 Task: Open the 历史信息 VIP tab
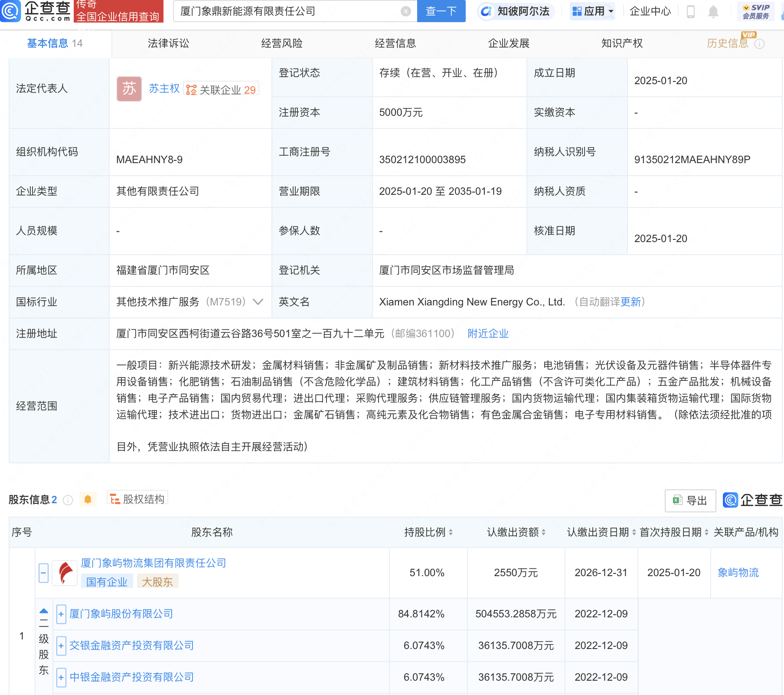coord(728,43)
